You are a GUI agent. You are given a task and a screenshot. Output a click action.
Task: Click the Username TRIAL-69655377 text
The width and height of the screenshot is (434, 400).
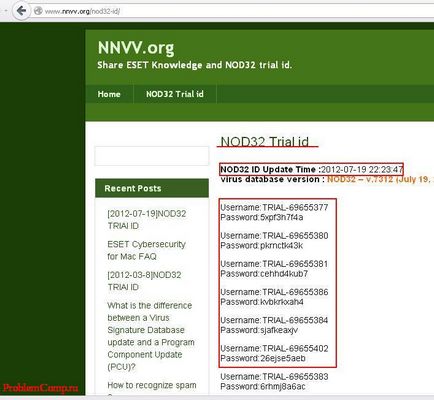(x=274, y=207)
